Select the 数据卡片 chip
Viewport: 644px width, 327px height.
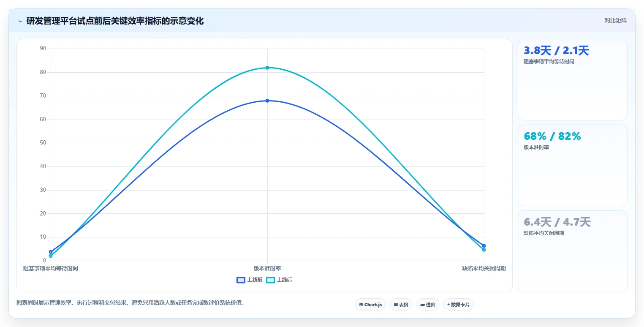click(x=458, y=305)
